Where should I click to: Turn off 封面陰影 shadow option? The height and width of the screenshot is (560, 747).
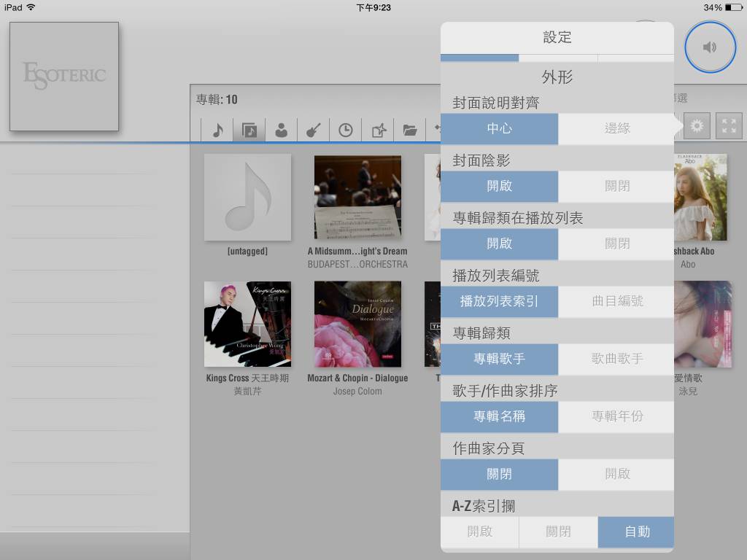[x=616, y=186]
